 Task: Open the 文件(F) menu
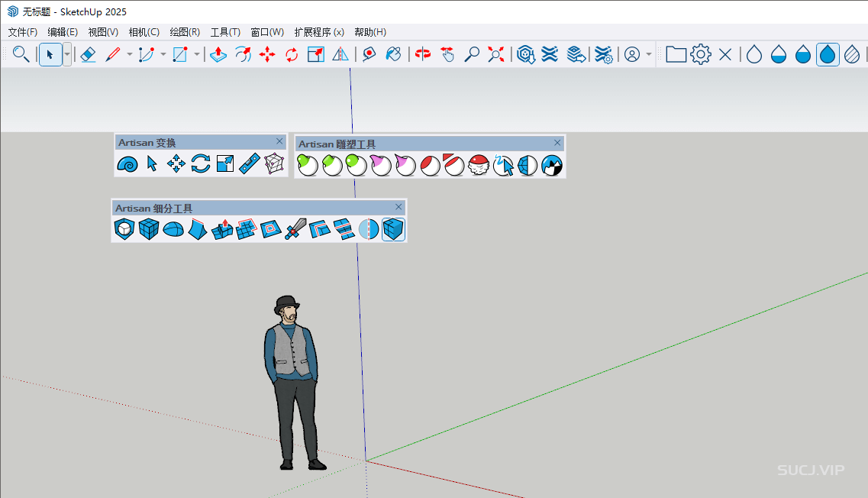click(x=23, y=32)
